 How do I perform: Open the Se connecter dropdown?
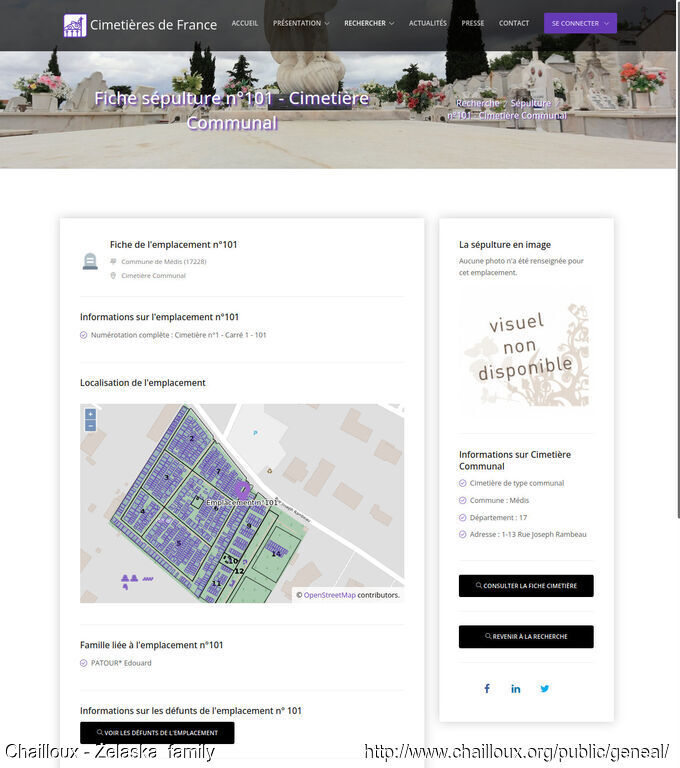(x=580, y=23)
